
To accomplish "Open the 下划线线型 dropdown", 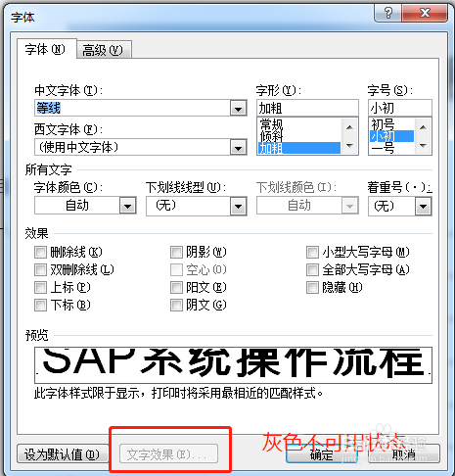I will pyautogui.click(x=238, y=207).
